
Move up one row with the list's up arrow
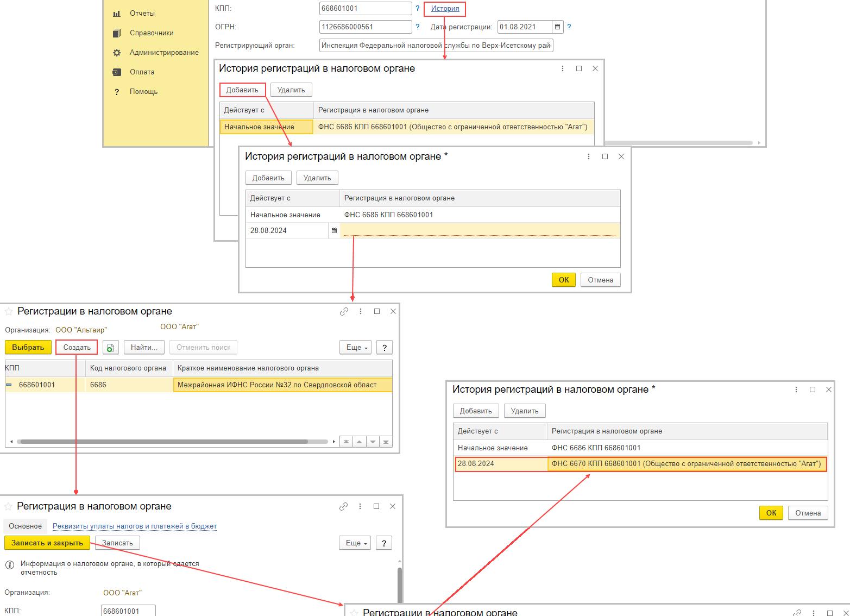(359, 442)
